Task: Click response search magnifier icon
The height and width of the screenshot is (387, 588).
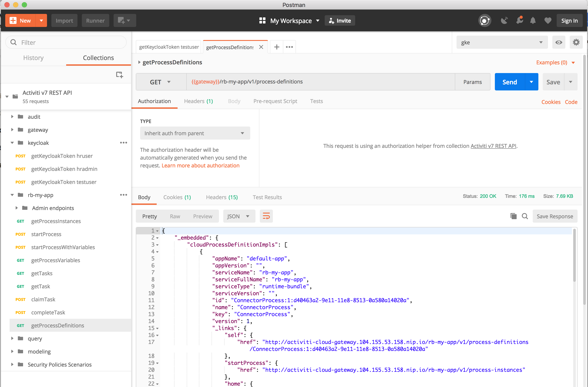Action: 525,216
